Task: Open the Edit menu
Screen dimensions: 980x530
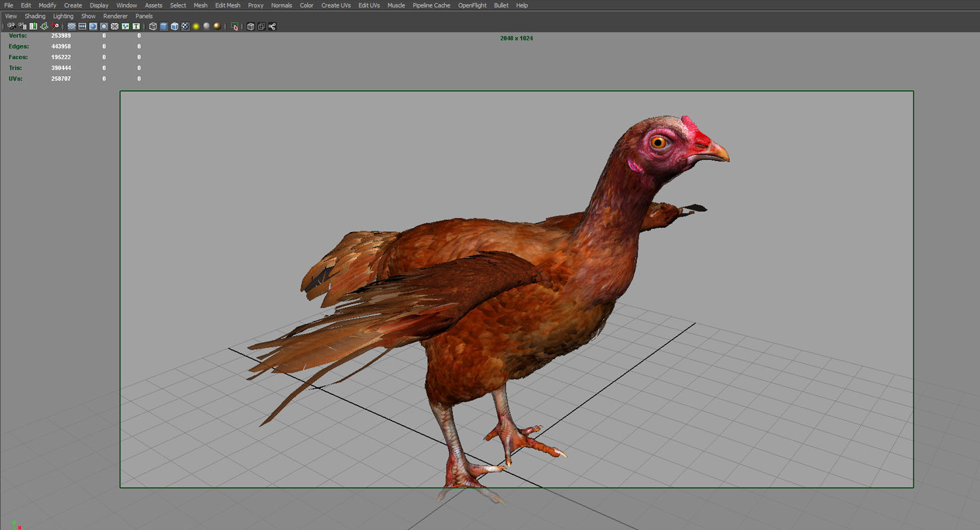Action: (x=26, y=5)
